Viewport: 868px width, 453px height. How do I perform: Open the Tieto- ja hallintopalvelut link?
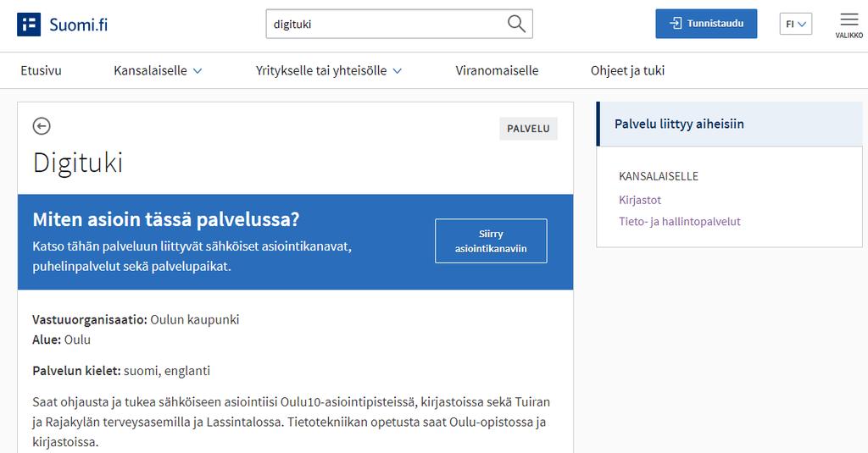coord(679,222)
